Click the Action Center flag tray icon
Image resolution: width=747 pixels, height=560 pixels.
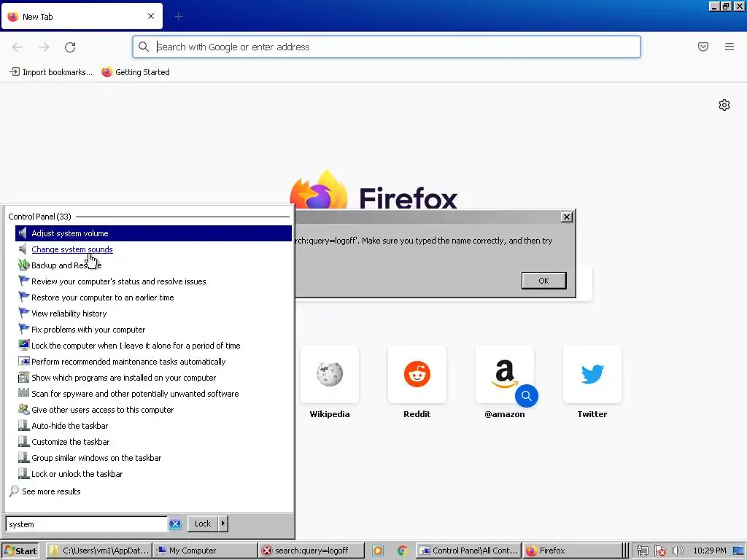[x=659, y=551]
